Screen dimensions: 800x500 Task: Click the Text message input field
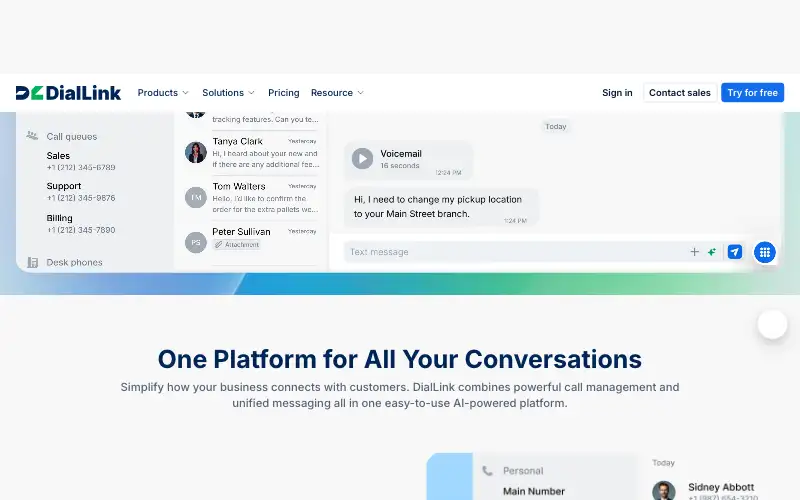pyautogui.click(x=515, y=252)
